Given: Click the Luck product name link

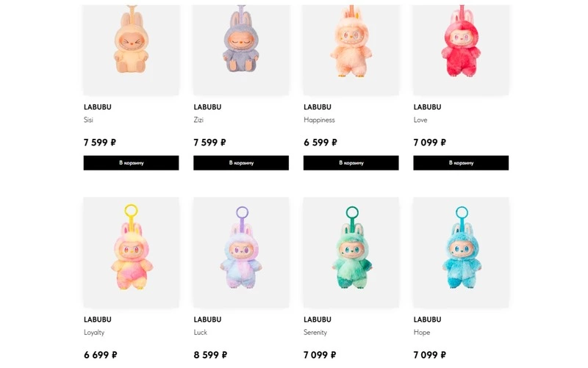Looking at the screenshot, I should point(200,333).
